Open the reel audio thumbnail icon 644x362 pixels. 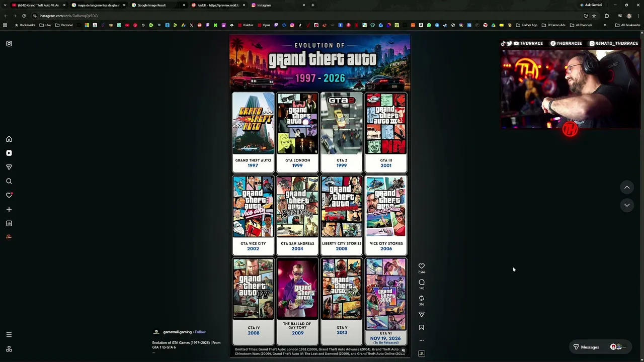click(x=422, y=353)
